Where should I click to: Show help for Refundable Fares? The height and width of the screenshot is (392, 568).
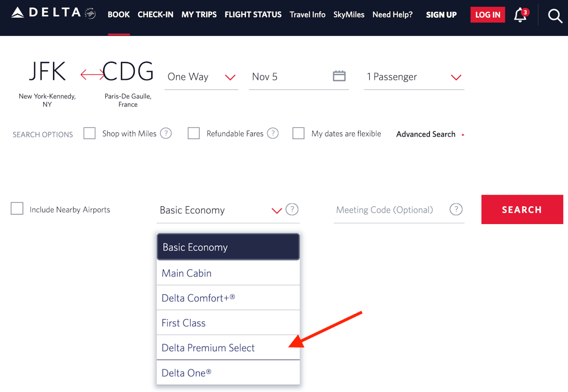pyautogui.click(x=273, y=133)
